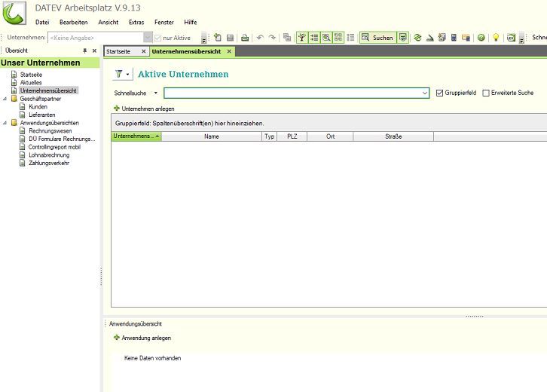Open the Unternehmen combo box dropdown
This screenshot has width=547, height=392.
(x=148, y=38)
